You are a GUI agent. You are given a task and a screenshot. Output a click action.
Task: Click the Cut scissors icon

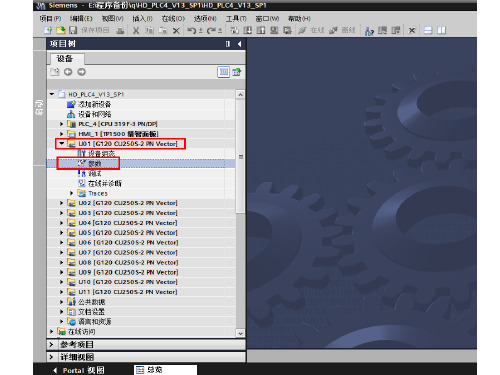pos(136,31)
